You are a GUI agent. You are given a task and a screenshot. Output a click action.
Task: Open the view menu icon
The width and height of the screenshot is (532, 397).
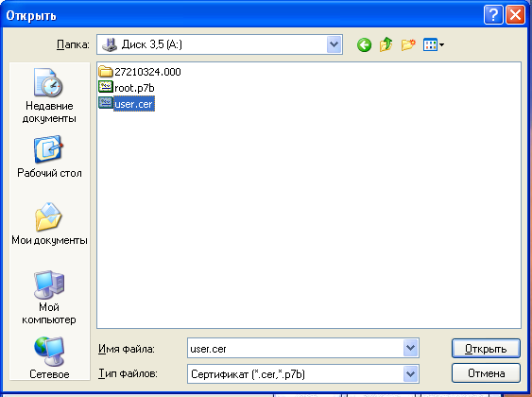coord(434,44)
